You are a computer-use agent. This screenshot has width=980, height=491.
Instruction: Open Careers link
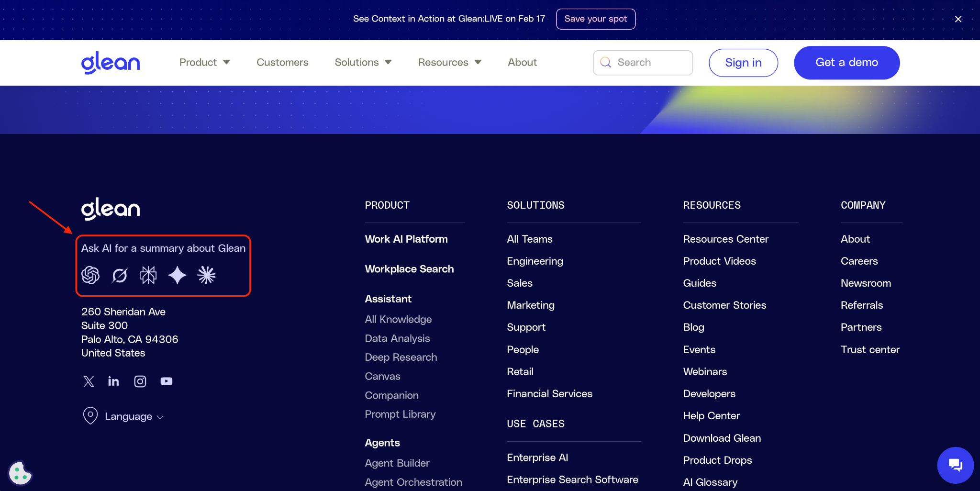(859, 261)
